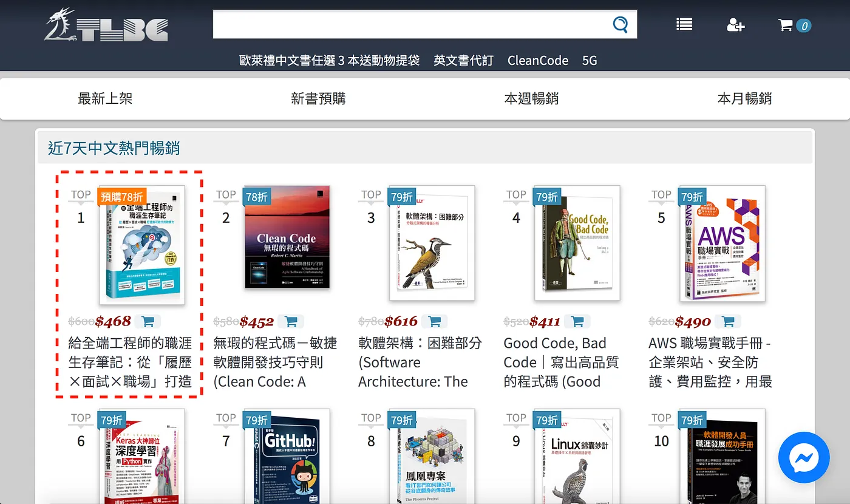
Task: Open the Linux 錦囊妙計 book cover
Action: point(577,457)
